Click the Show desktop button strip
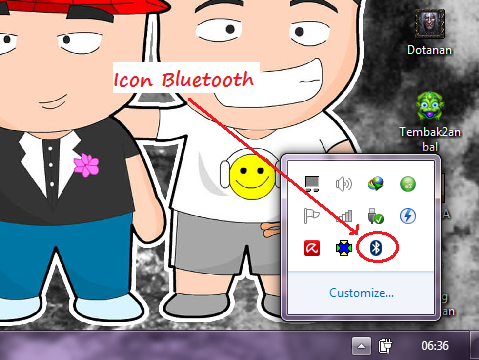Image resolution: width=479 pixels, height=360 pixels. click(x=474, y=346)
